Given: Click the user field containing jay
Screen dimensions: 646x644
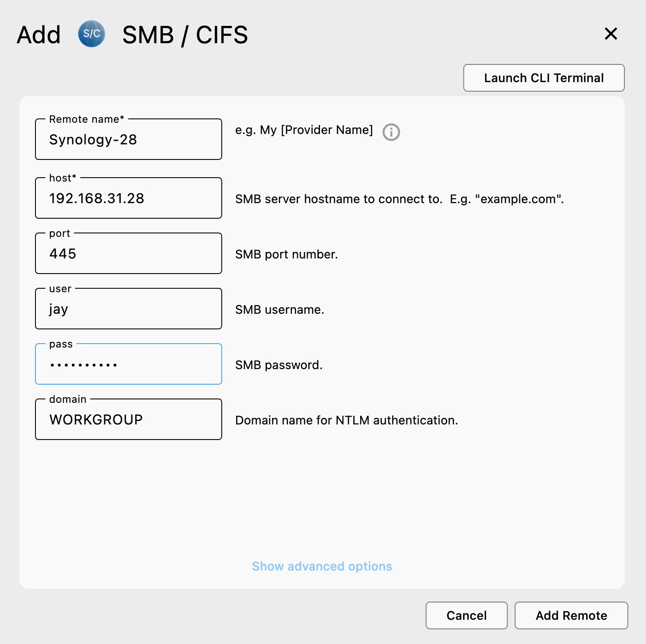Looking at the screenshot, I should point(128,309).
